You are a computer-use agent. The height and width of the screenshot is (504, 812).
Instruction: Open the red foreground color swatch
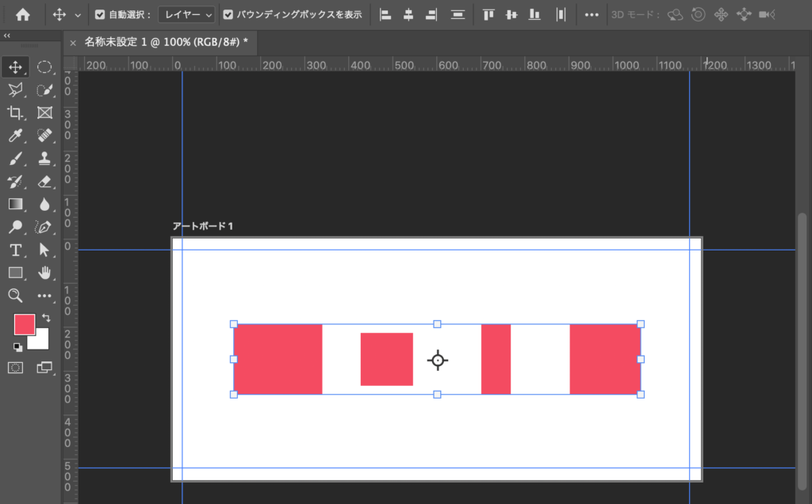coord(24,323)
